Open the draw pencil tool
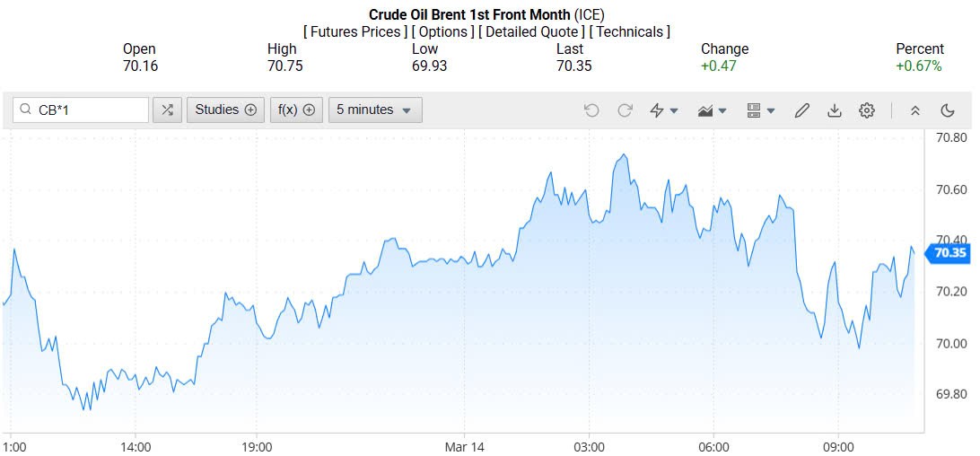 pyautogui.click(x=802, y=110)
